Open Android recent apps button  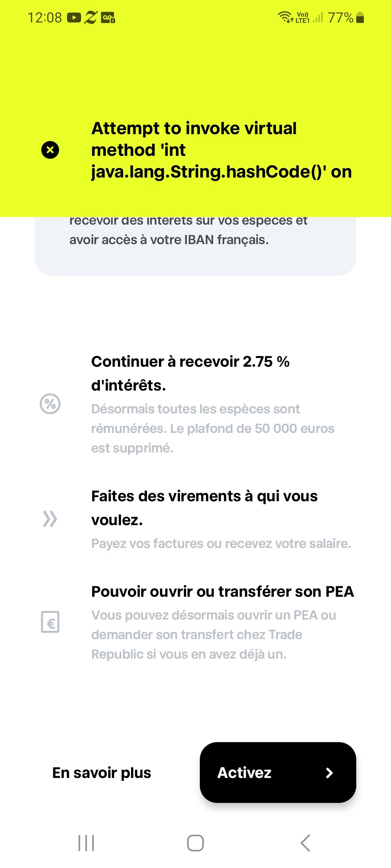pyautogui.click(x=86, y=843)
